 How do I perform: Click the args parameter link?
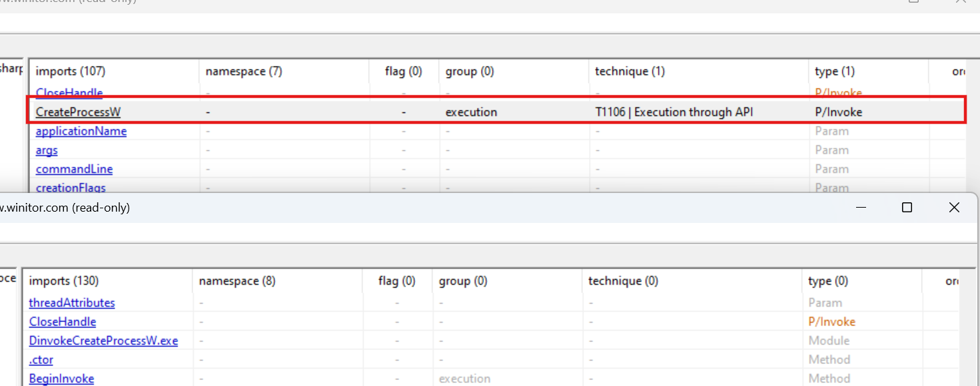pyautogui.click(x=47, y=150)
